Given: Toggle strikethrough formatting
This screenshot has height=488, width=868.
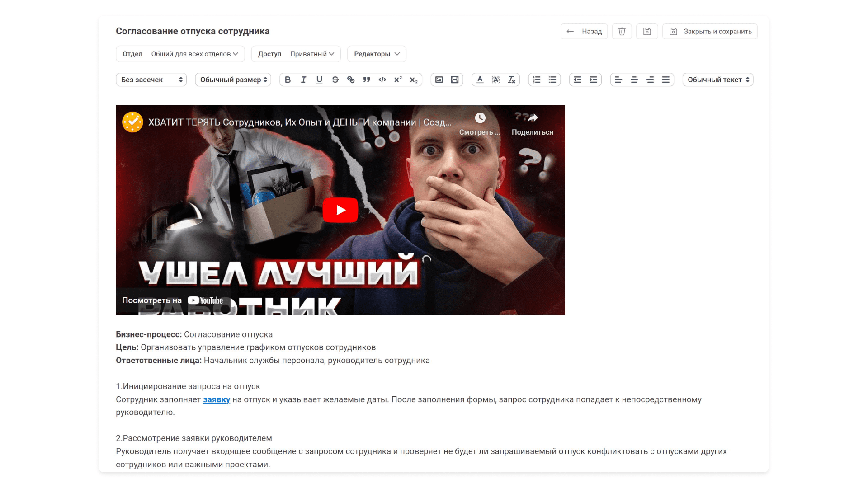Looking at the screenshot, I should point(335,80).
